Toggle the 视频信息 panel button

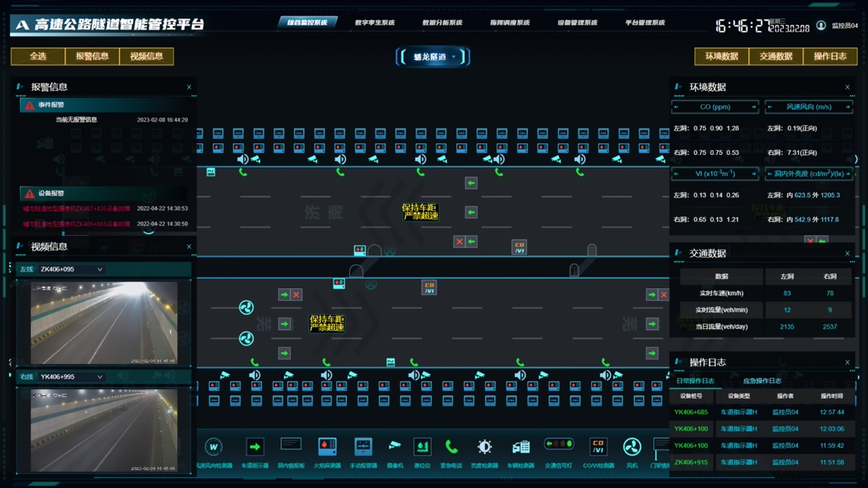[146, 56]
